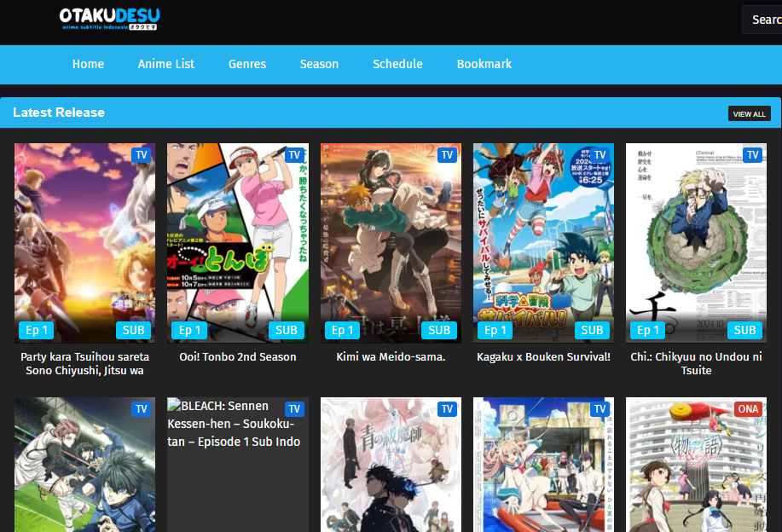Screen dimensions: 782x532
Task: Click SUB badge on Kagaku x Bouken card
Action: point(592,330)
